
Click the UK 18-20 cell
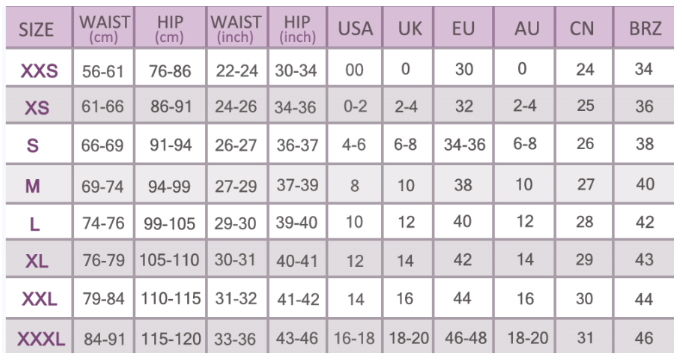408,338
